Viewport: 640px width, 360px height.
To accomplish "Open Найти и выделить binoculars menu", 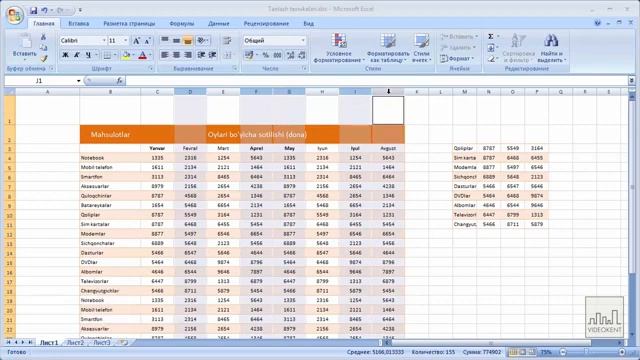I will [x=551, y=48].
